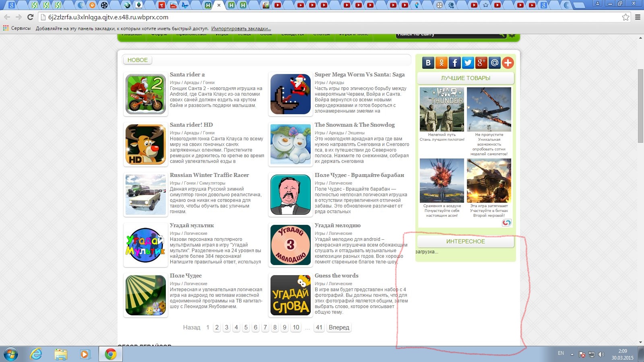Open Угадай мультик game icon
Viewport: 644px width, 362px height.
click(x=146, y=245)
